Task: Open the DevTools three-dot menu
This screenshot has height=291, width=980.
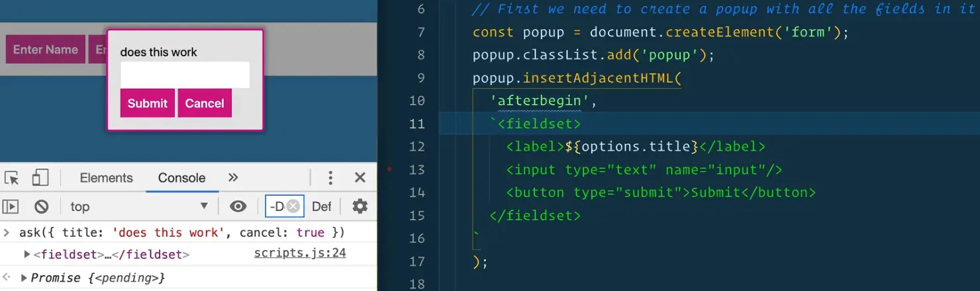Action: pos(330,177)
